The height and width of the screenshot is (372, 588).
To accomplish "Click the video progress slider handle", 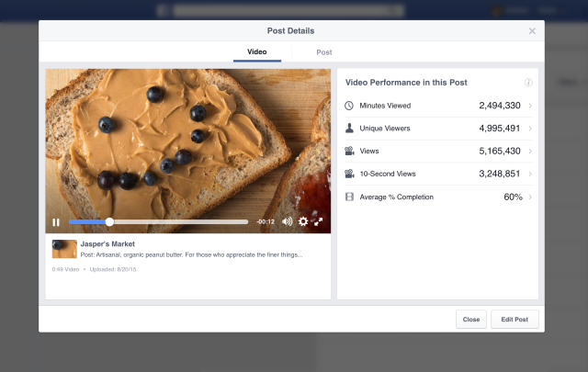I will click(x=109, y=221).
